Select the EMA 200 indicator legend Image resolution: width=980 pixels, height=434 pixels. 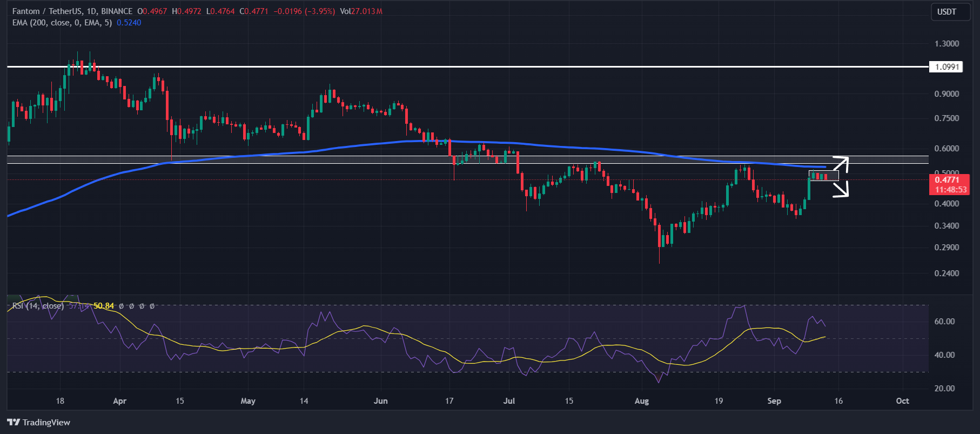(62, 23)
